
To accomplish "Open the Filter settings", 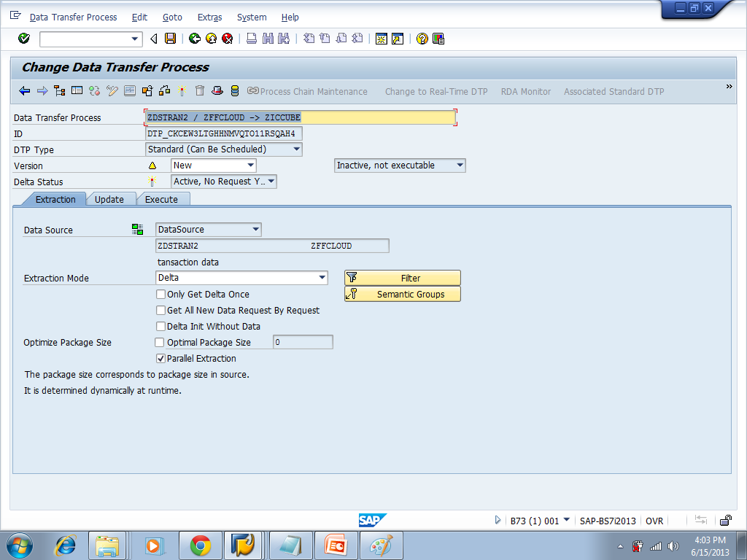I will click(402, 278).
